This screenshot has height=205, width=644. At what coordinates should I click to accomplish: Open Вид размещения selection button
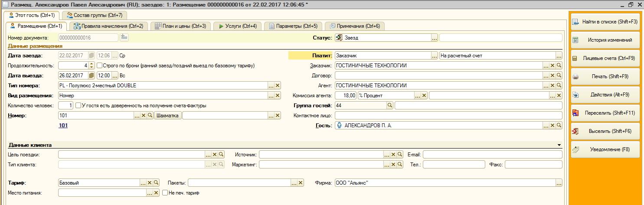pos(271,96)
